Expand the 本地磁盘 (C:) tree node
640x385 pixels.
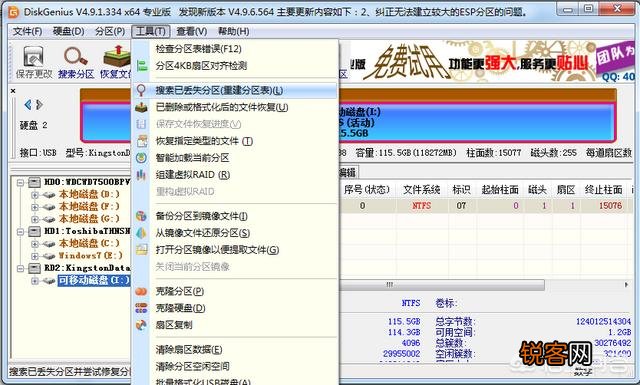pyautogui.click(x=35, y=244)
